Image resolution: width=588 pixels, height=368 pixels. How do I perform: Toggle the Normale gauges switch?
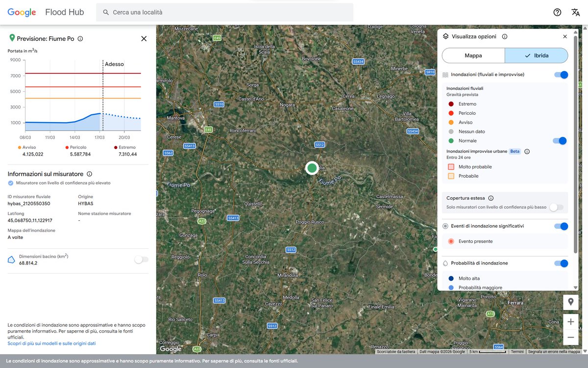click(560, 141)
